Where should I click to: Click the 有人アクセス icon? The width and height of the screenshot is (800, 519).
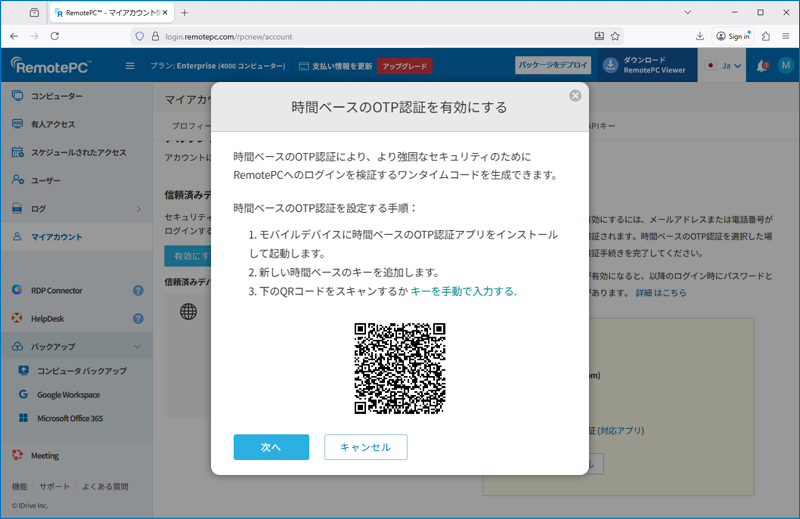tap(17, 124)
